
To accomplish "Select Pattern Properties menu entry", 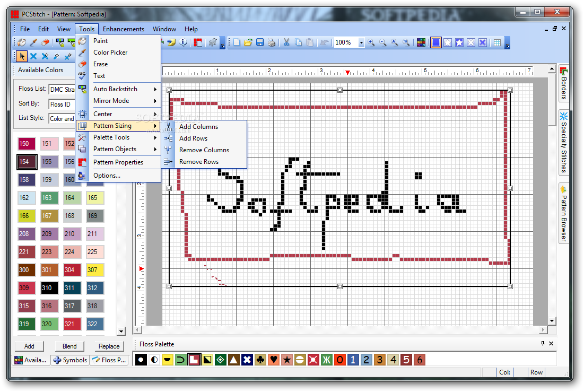I will [x=118, y=162].
